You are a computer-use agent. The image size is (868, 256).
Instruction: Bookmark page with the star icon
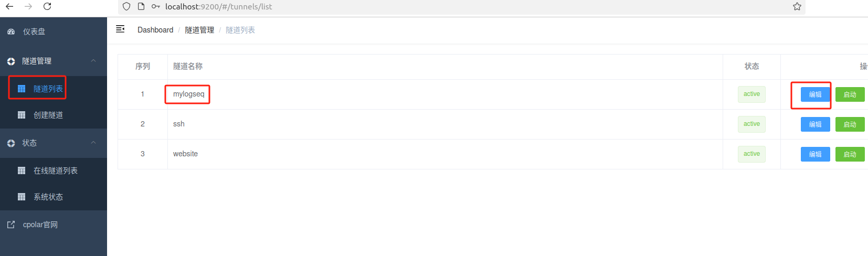click(797, 6)
